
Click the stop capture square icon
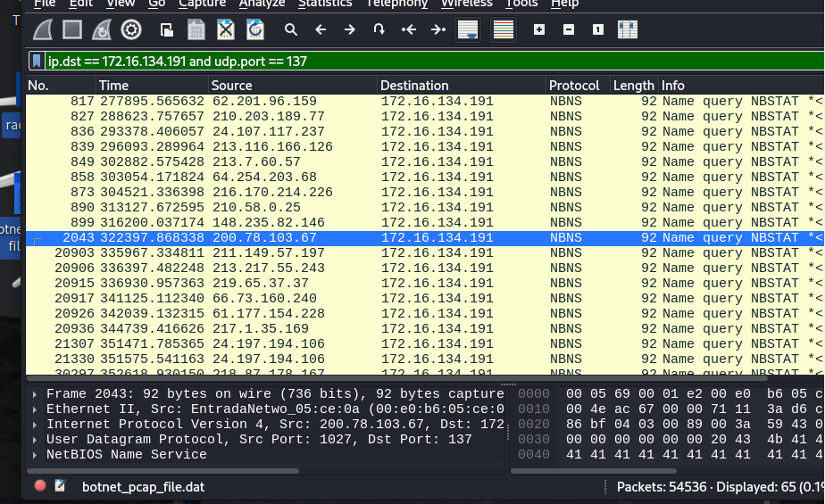point(72,29)
